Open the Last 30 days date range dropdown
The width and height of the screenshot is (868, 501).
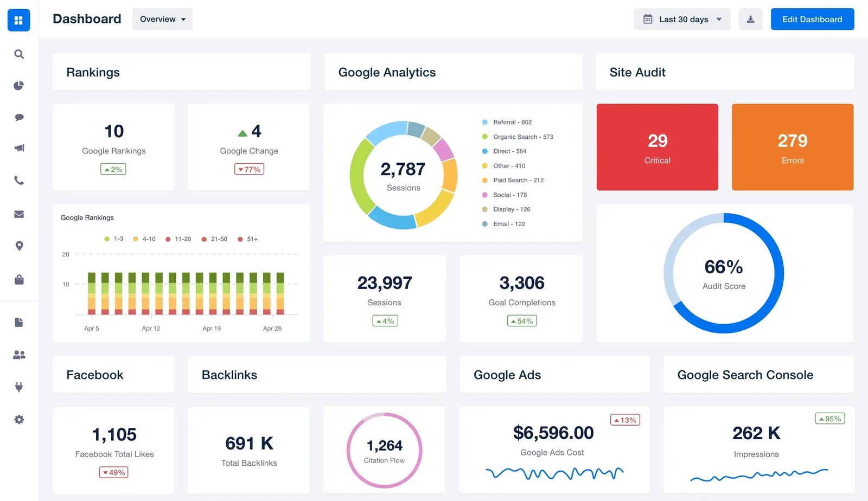[681, 20]
